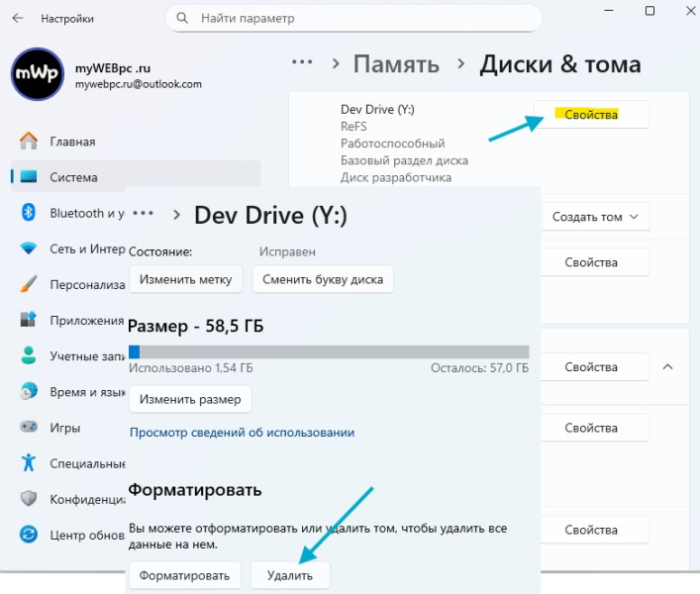
Task: Click the Игры gamepad icon
Action: coord(29,427)
